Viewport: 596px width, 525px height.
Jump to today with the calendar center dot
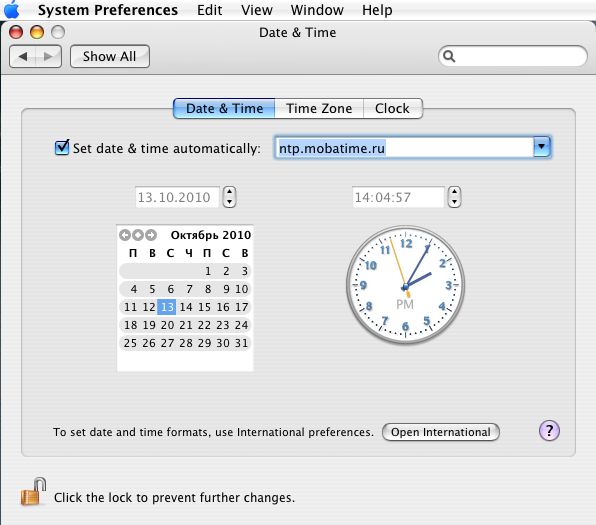(138, 235)
